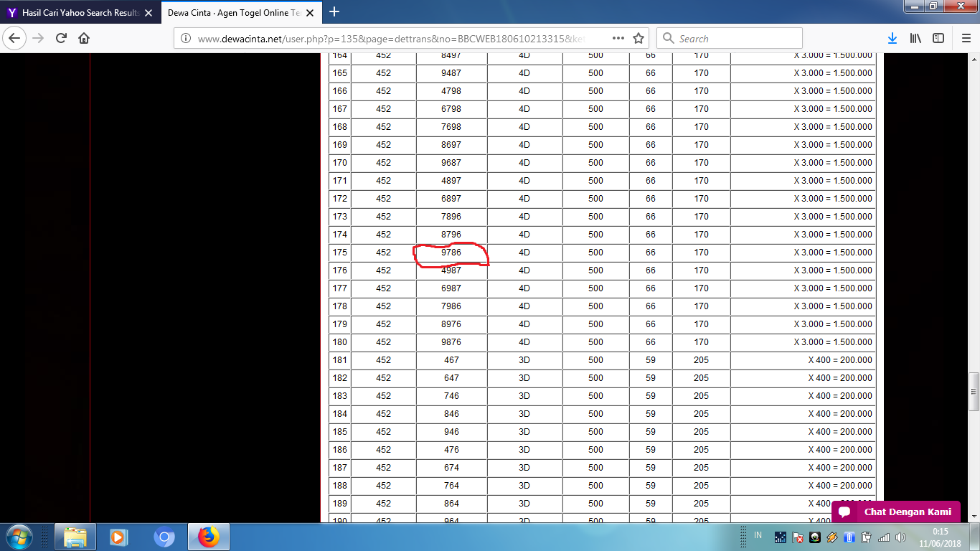Viewport: 980px width, 551px height.
Task: Open the page actions three-dots menu
Action: click(x=618, y=39)
